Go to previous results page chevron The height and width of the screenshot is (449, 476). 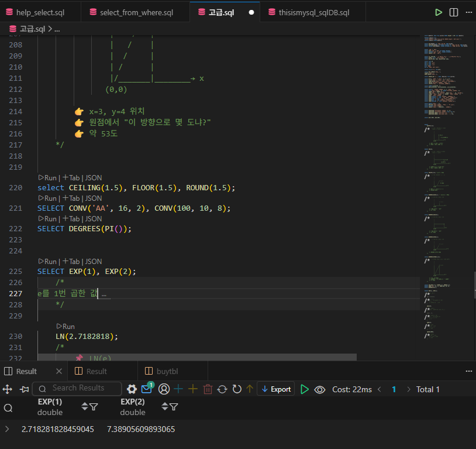coord(379,389)
